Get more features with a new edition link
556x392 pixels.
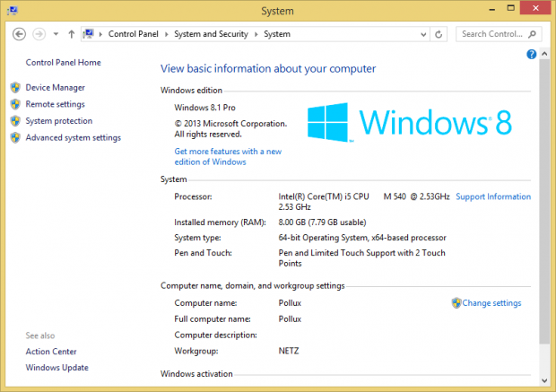tap(228, 156)
